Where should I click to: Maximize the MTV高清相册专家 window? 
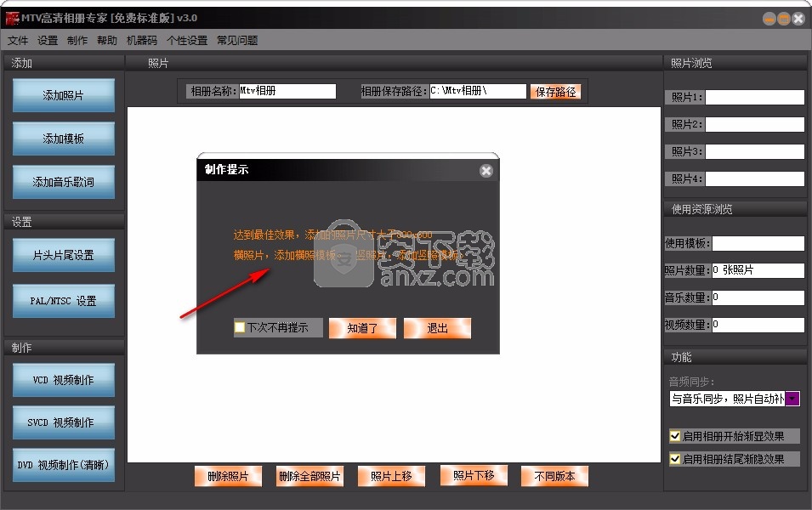(784, 20)
